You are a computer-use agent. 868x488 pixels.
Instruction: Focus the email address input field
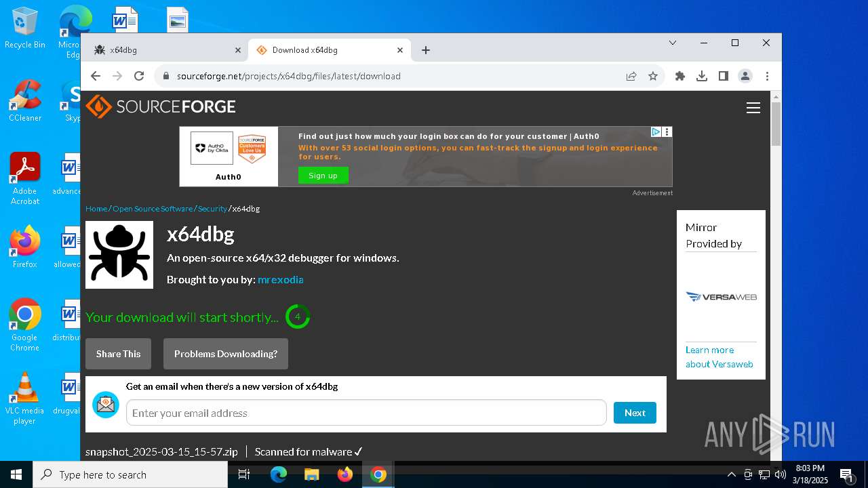[366, 413]
